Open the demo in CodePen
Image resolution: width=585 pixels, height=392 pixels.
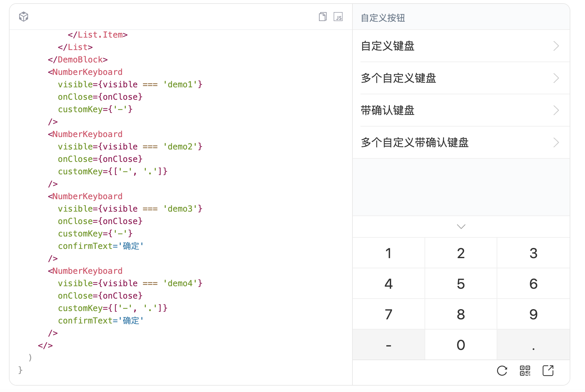point(338,17)
